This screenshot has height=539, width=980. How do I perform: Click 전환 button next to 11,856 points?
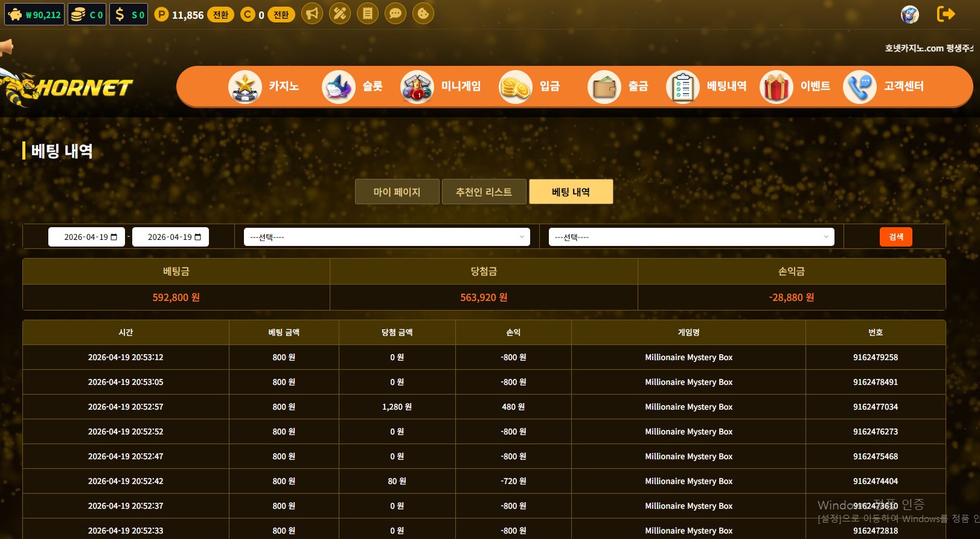click(x=220, y=15)
